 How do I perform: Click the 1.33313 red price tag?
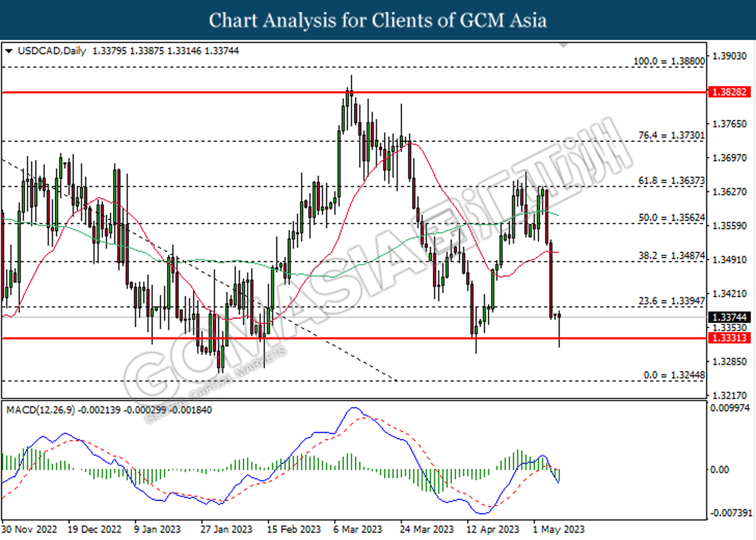tap(729, 338)
